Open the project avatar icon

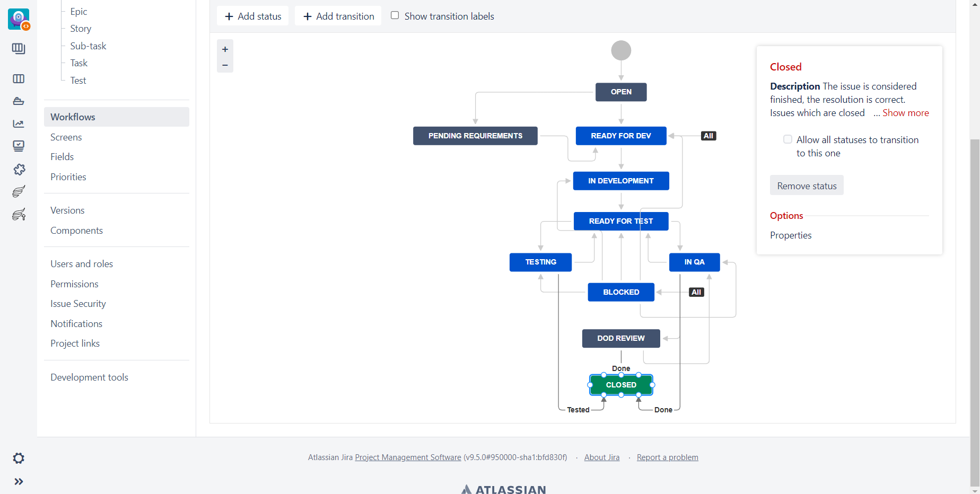click(19, 19)
